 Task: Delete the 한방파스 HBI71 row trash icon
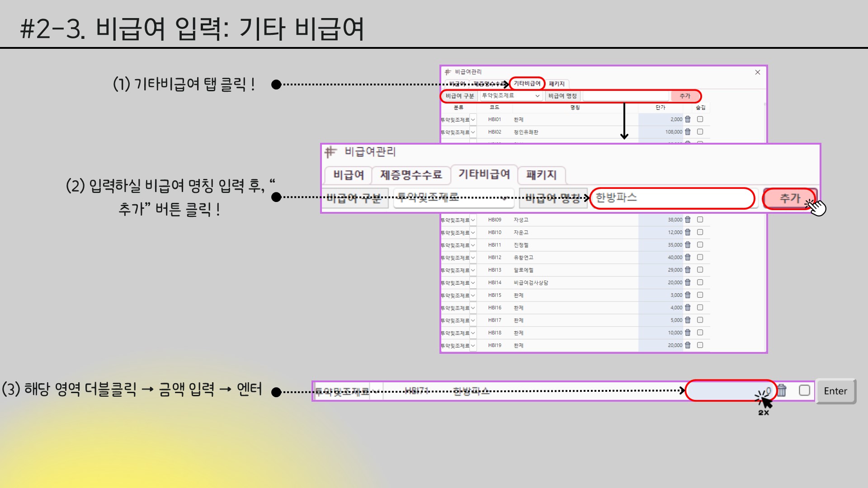782,390
